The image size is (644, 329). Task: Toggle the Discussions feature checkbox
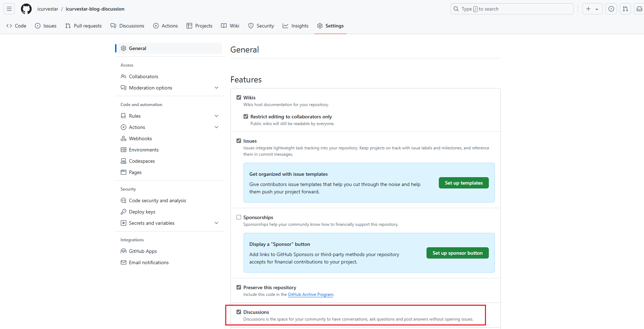(x=239, y=312)
